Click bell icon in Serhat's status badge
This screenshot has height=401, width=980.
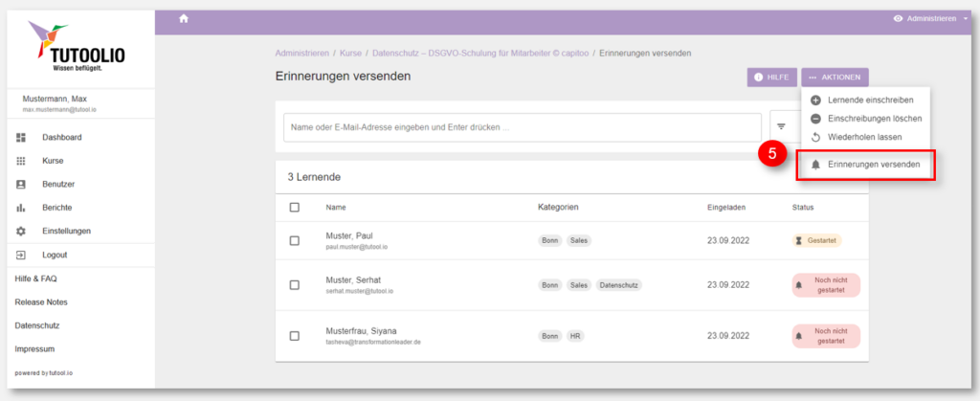pyautogui.click(x=799, y=285)
